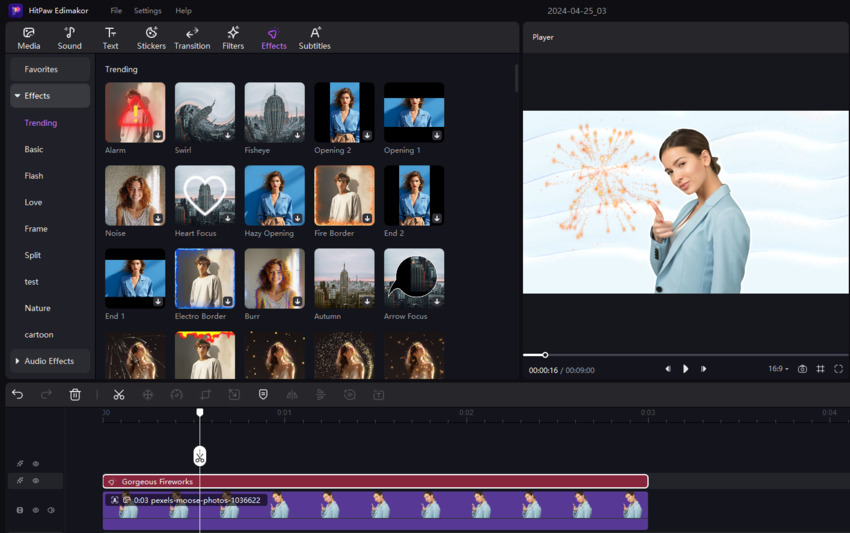This screenshot has height=533, width=850.
Task: Open the Settings menu
Action: [147, 11]
